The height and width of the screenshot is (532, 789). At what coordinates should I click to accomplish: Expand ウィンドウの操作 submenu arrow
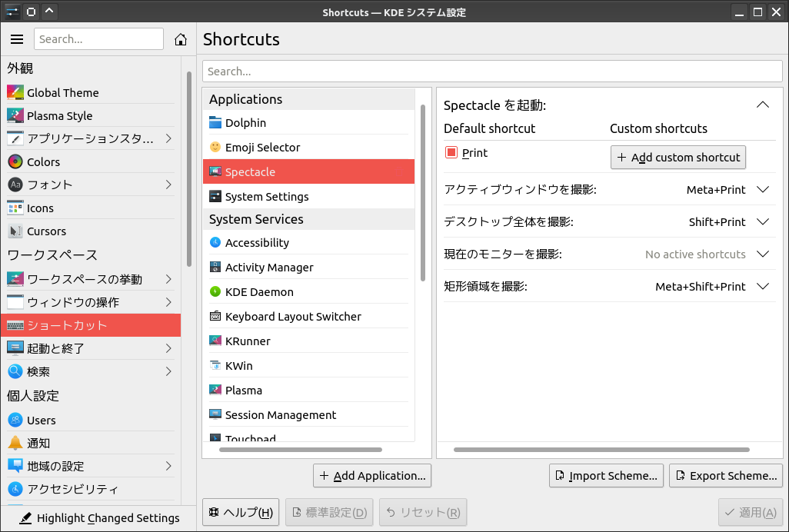click(168, 302)
